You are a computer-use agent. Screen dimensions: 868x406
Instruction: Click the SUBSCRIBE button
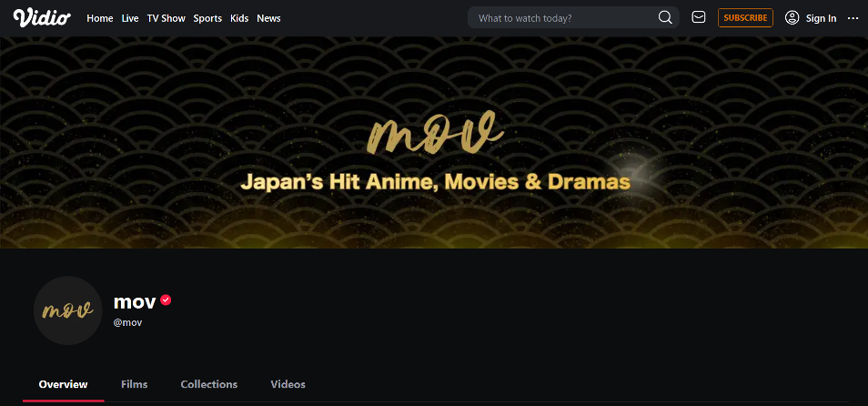745,17
